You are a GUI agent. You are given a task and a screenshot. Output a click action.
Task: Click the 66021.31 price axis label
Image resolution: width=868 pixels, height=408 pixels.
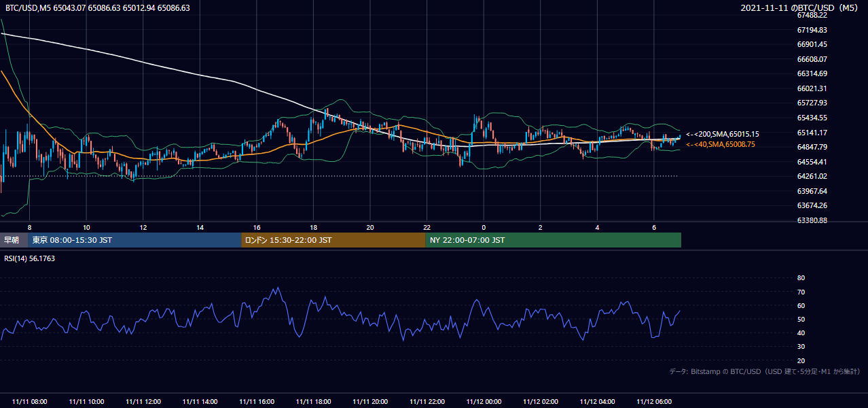[x=812, y=88]
